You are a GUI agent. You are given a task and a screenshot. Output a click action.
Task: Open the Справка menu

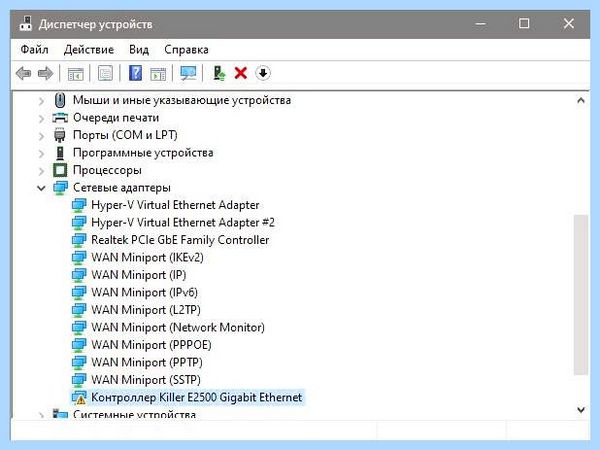point(186,50)
